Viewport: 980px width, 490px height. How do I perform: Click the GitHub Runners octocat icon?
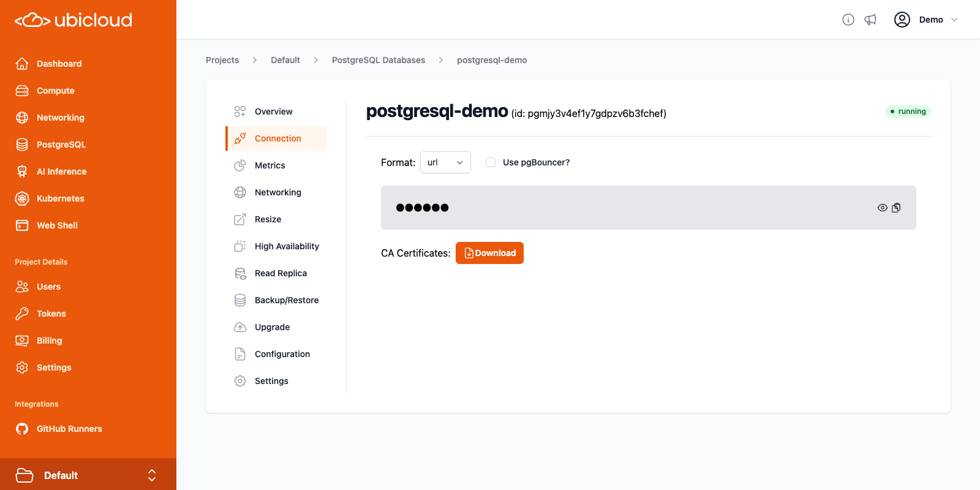click(22, 429)
